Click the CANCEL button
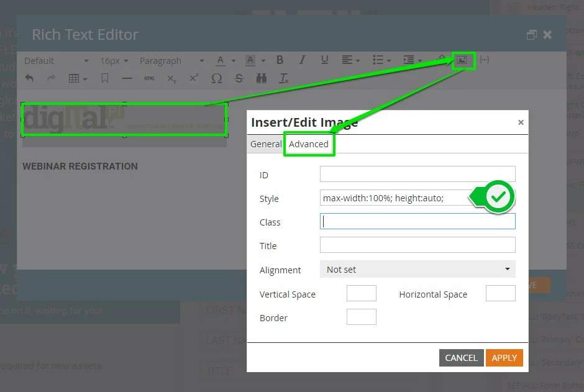This screenshot has width=584, height=392. 461,358
